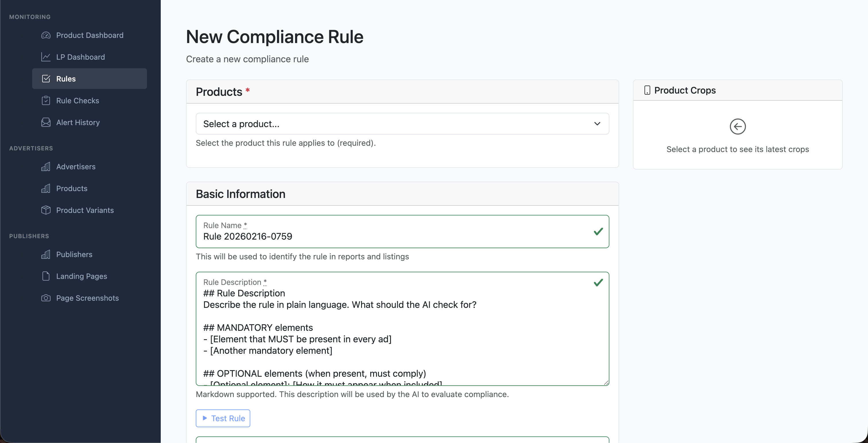Click the Test Rule button
Viewport: 868px width, 443px height.
coord(223,418)
